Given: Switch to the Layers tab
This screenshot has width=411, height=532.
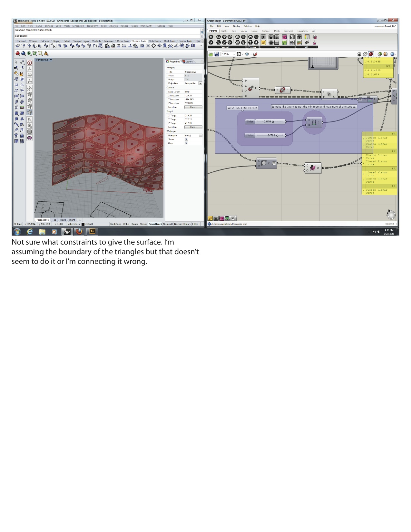Looking at the screenshot, I should (188, 62).
